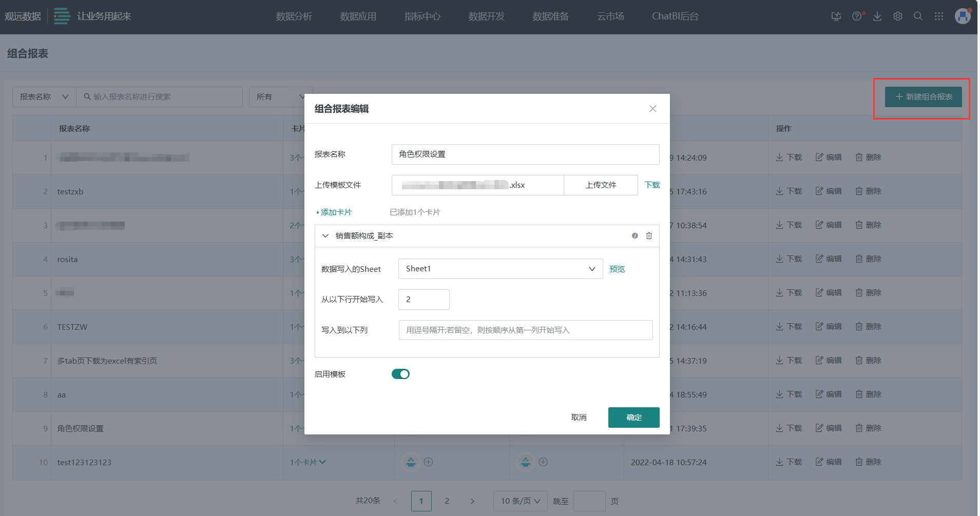
Task: Open the settings gear in the top bar
Action: point(897,16)
